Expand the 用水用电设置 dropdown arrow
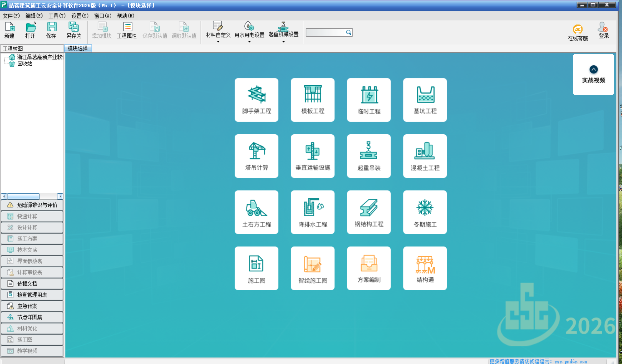 [x=249, y=42]
